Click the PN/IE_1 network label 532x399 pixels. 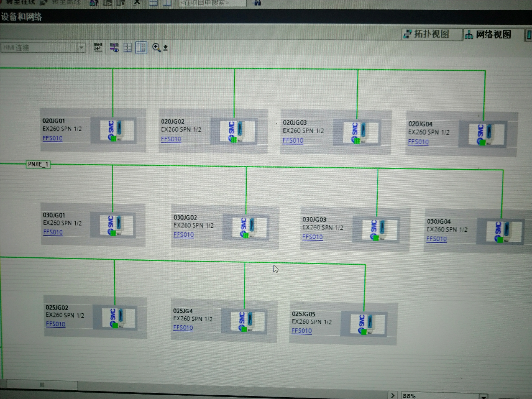(x=38, y=164)
